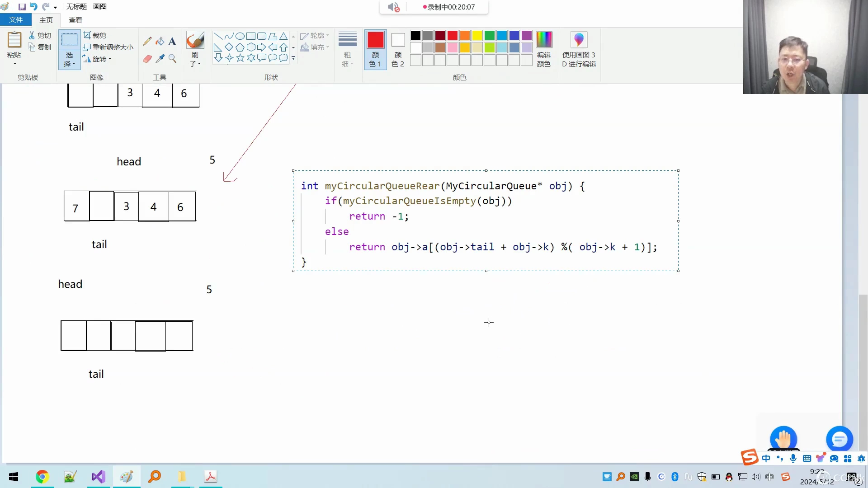Select the Fill with color bucket tool
This screenshot has width=868, height=488.
point(160,42)
